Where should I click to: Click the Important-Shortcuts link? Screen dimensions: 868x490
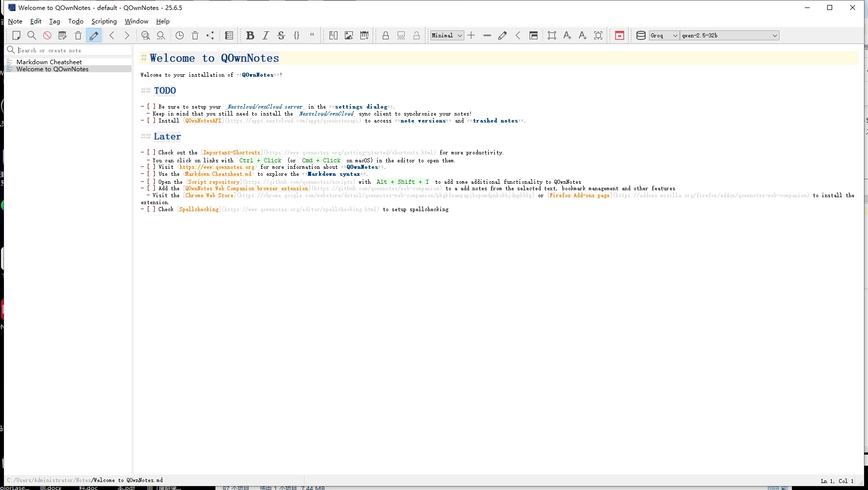(x=232, y=153)
